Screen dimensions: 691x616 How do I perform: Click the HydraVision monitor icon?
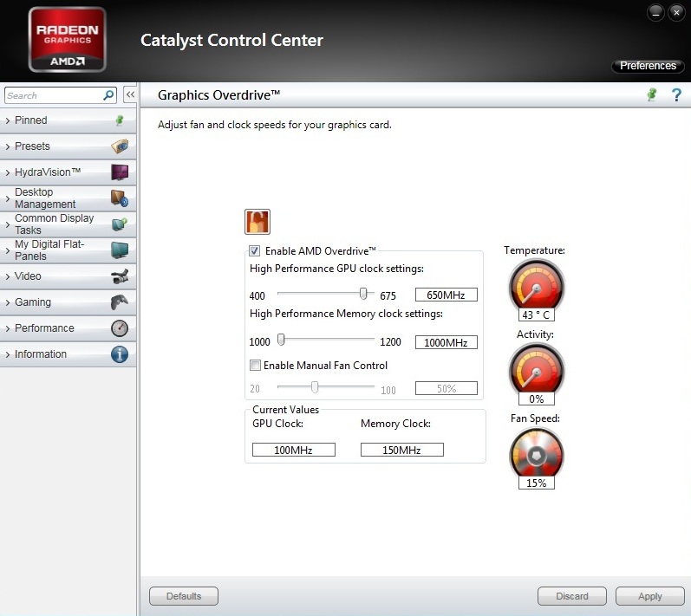tap(120, 172)
